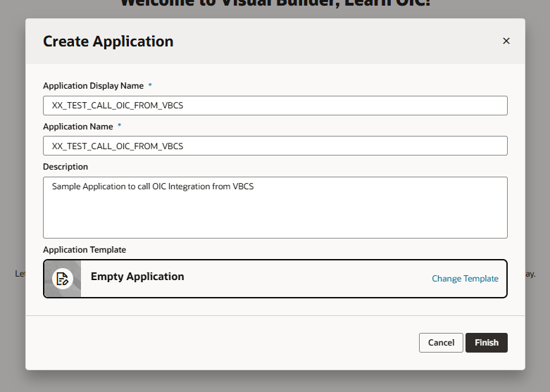Click the Sample Application description text
Viewport: 550px width, 392px height.
(x=152, y=187)
